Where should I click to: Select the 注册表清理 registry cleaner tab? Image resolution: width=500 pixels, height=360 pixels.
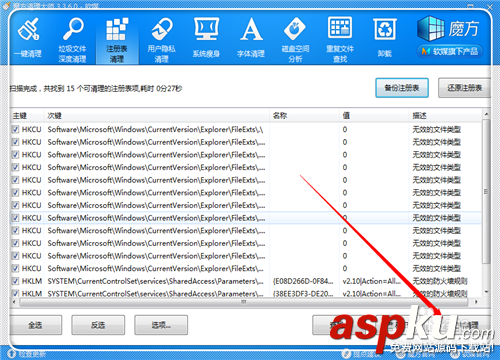117,39
